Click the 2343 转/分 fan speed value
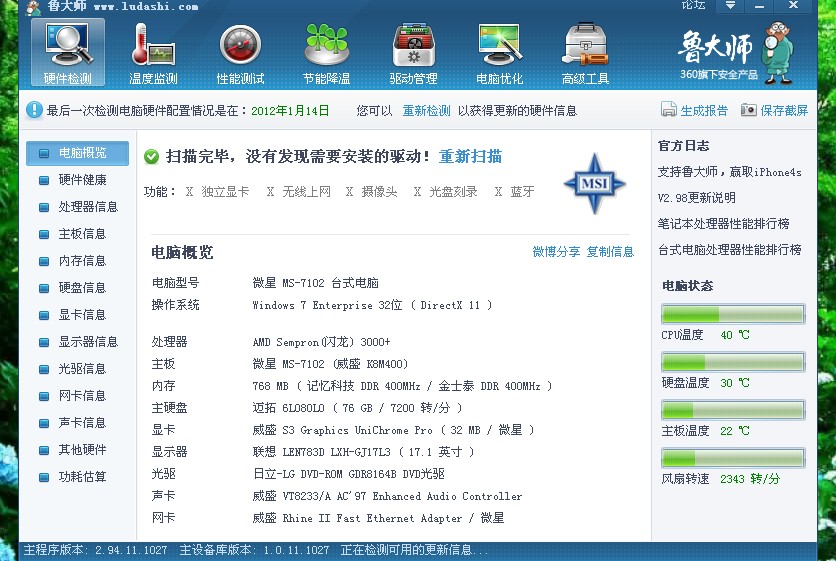The height and width of the screenshot is (561, 836). click(x=750, y=479)
